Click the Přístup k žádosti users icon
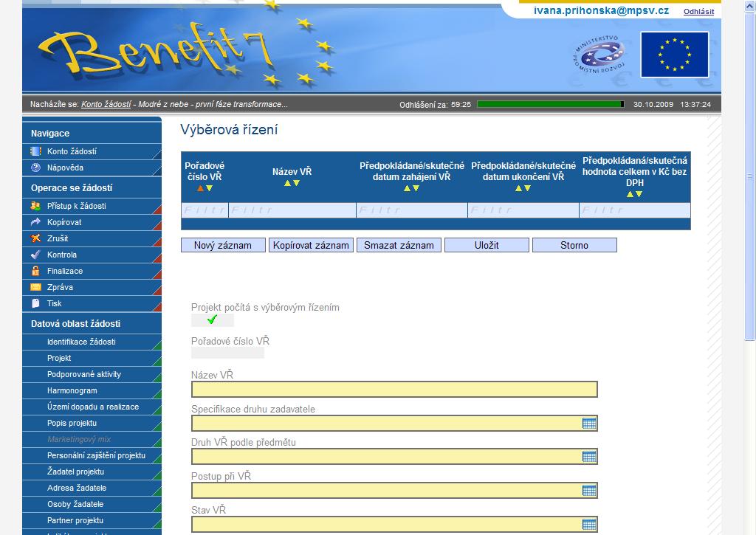The image size is (756, 535). [x=35, y=206]
